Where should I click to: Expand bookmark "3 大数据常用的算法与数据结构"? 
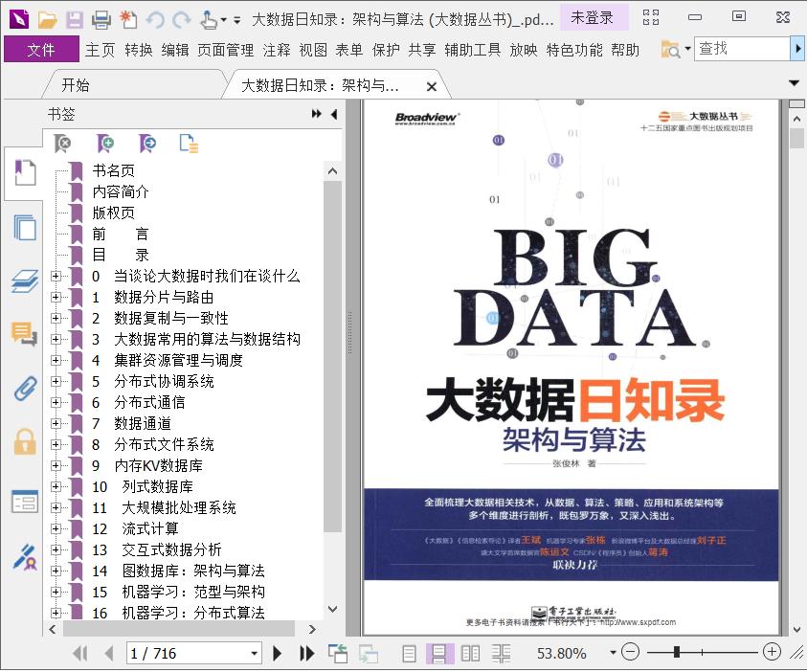coord(56,340)
